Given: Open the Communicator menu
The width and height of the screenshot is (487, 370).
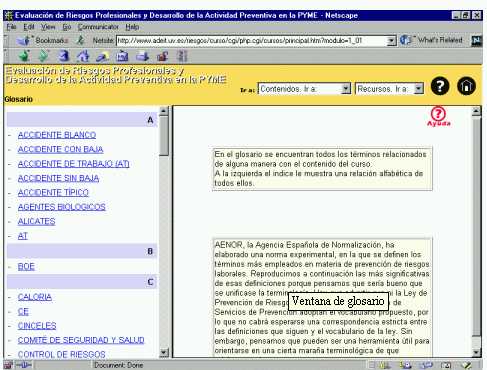Looking at the screenshot, I should [x=98, y=27].
